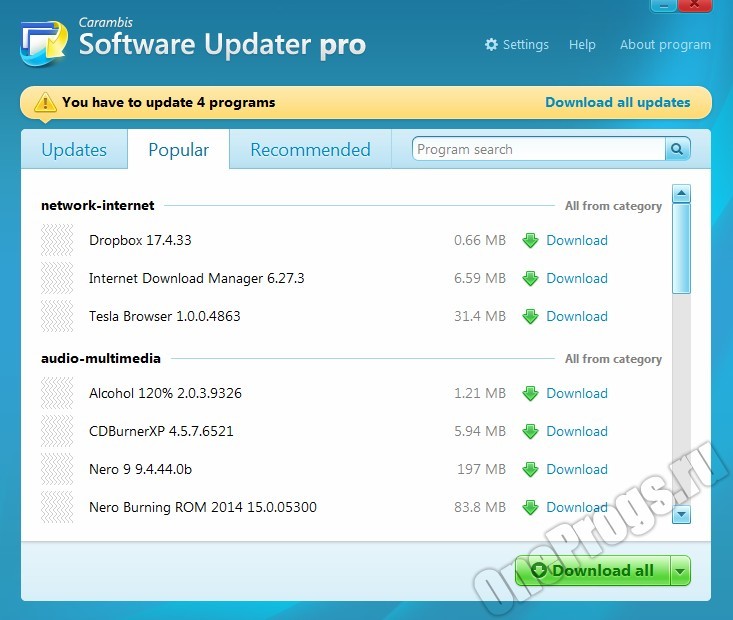Click the Dropbox program placeholder icon
This screenshot has height=620, width=733.
click(57, 240)
